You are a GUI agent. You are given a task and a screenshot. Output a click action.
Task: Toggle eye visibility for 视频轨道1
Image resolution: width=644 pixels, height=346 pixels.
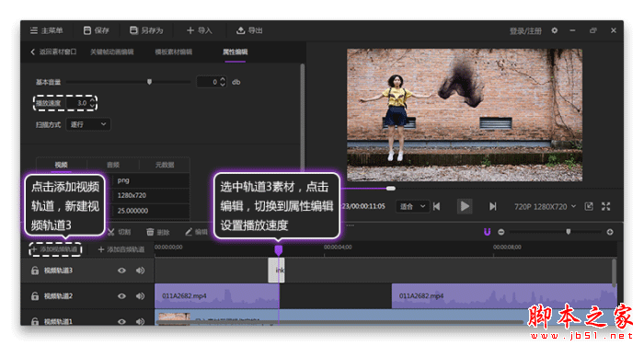coord(121,321)
